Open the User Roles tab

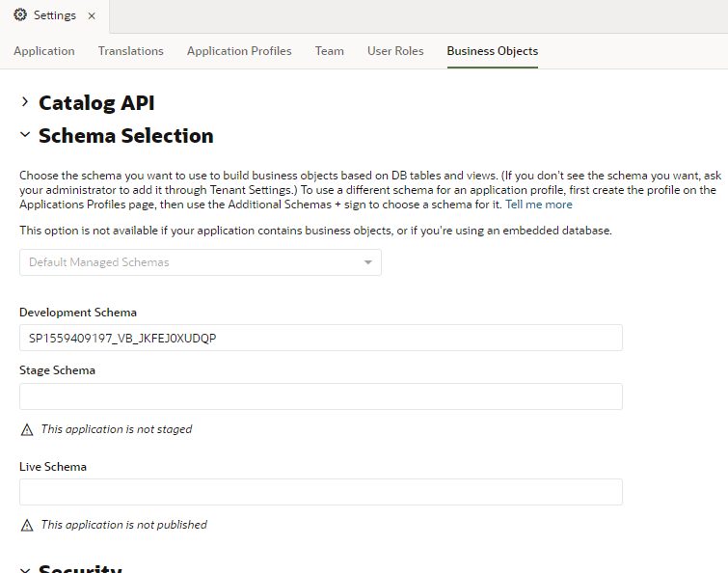[395, 51]
